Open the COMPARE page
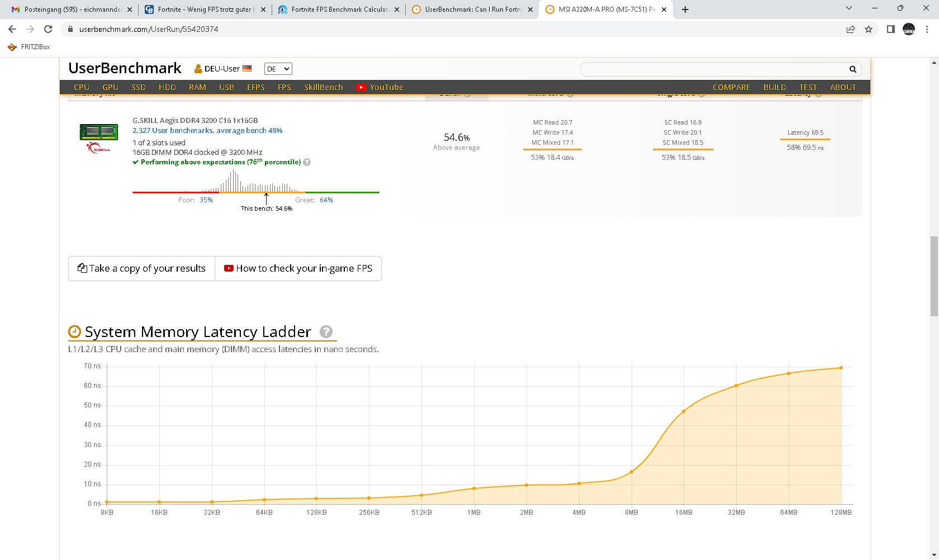 [x=732, y=87]
